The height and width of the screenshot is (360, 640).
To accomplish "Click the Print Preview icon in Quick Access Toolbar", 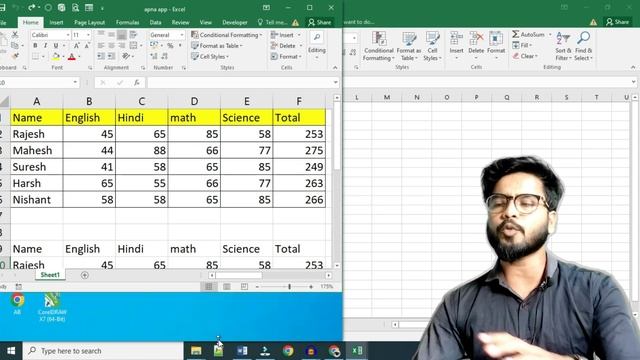I will [x=75, y=8].
